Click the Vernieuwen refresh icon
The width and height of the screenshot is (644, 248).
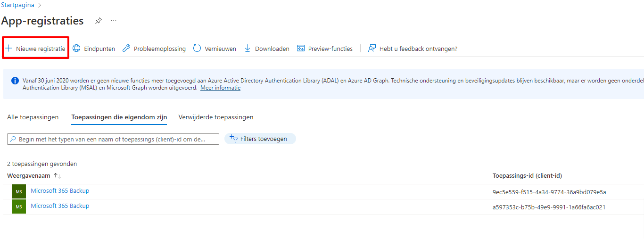point(197,49)
